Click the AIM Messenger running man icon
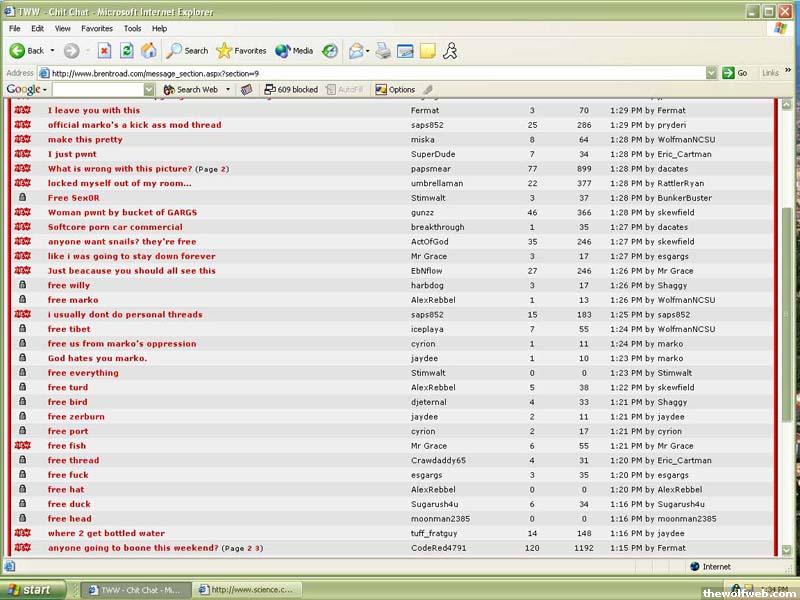The image size is (800, 600). pyautogui.click(x=451, y=51)
